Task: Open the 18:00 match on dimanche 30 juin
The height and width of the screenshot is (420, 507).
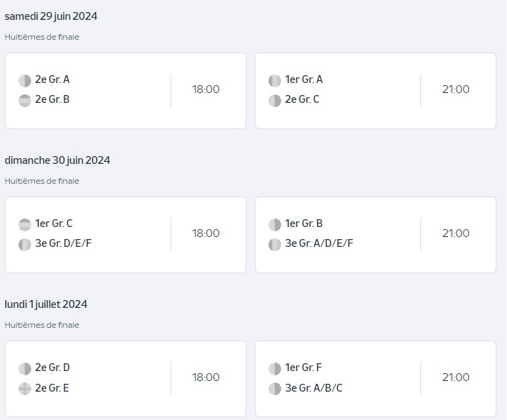Action: point(126,235)
